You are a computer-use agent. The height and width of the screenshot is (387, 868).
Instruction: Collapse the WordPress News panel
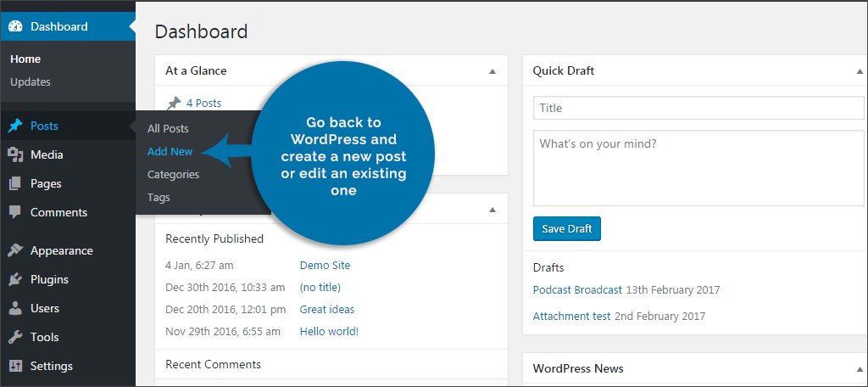point(860,369)
